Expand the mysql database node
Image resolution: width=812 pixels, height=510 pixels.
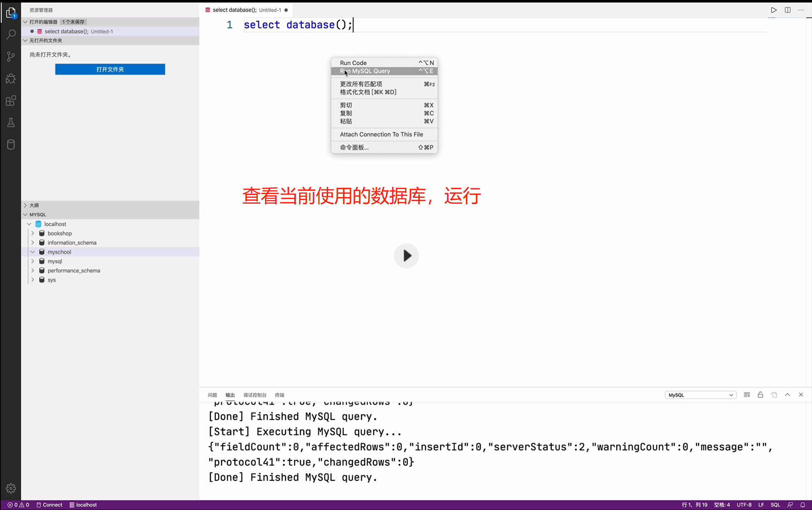pyautogui.click(x=33, y=261)
